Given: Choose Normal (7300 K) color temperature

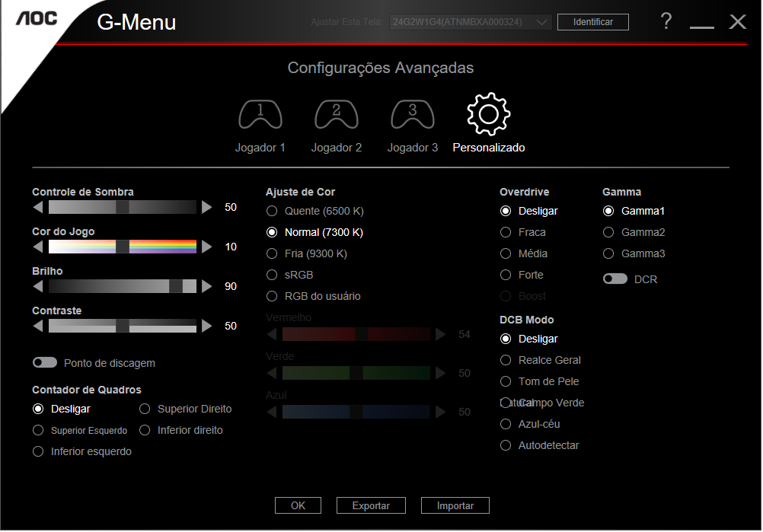Looking at the screenshot, I should [x=314, y=232].
